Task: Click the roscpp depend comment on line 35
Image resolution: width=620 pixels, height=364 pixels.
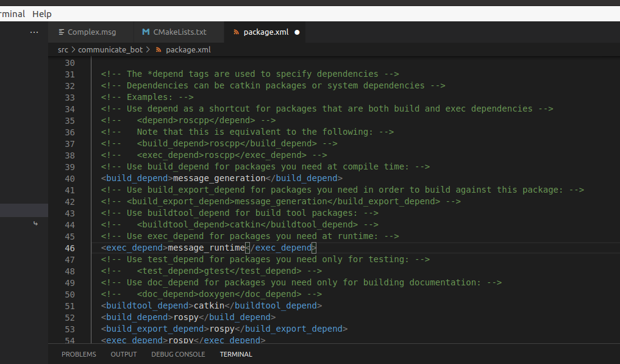Action: [x=188, y=120]
